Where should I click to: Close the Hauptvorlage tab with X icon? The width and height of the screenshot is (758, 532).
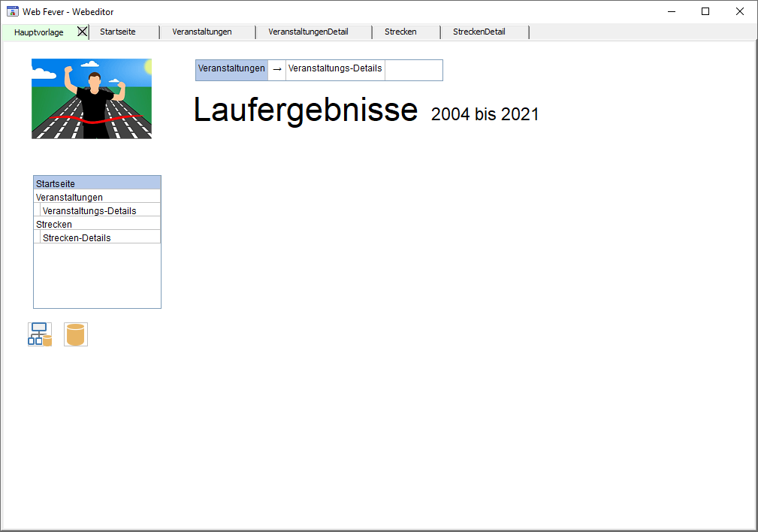pyautogui.click(x=82, y=32)
